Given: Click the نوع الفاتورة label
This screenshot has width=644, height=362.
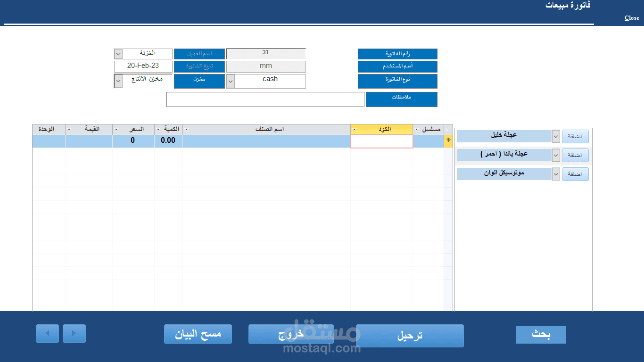Looking at the screenshot, I should [397, 81].
